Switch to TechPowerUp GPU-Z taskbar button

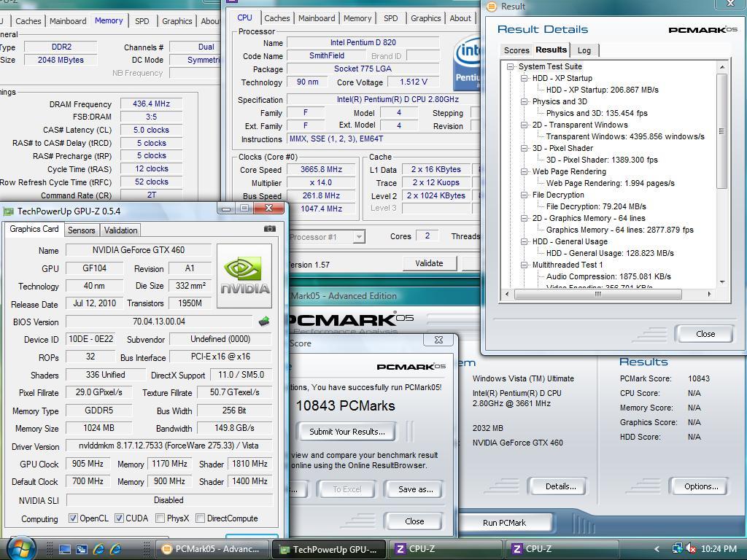329,549
